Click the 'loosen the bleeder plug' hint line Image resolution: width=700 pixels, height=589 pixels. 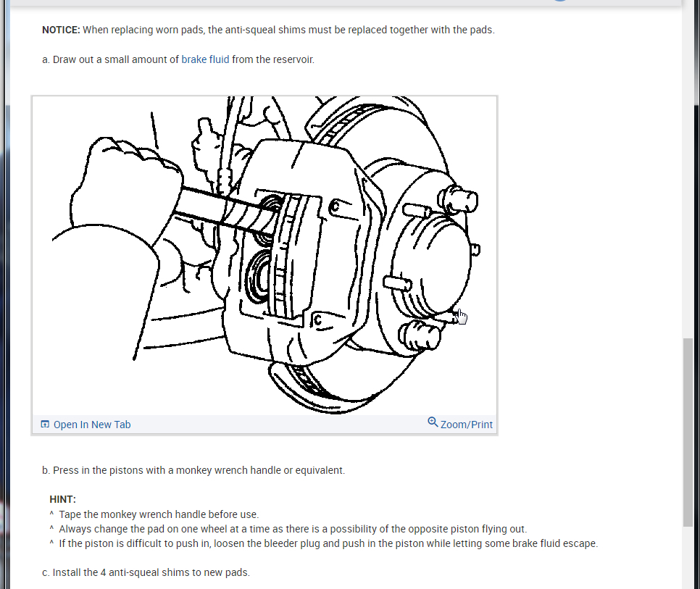coord(328,543)
